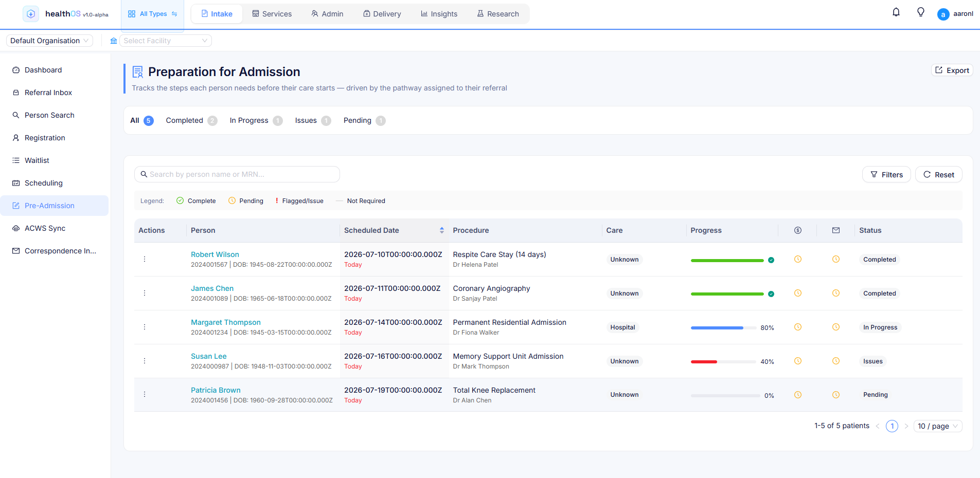Click Margaret Thompson's 80% progress bar
This screenshot has height=478, width=980.
click(723, 328)
